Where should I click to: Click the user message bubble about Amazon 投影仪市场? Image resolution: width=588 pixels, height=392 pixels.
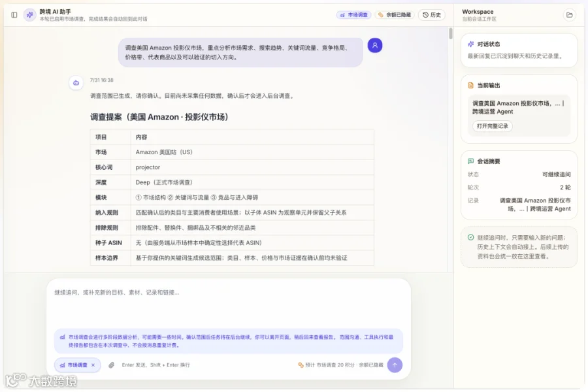(x=240, y=52)
